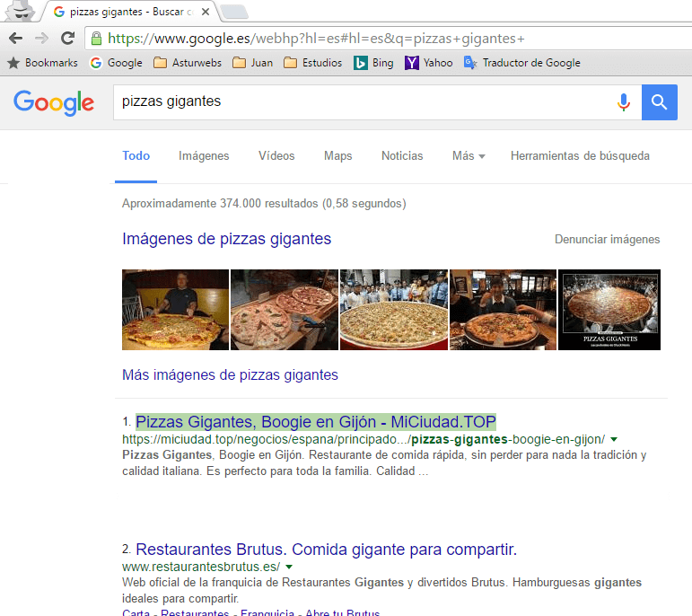Activate voice search via the microphone icon
692x616 pixels.
coord(623,102)
